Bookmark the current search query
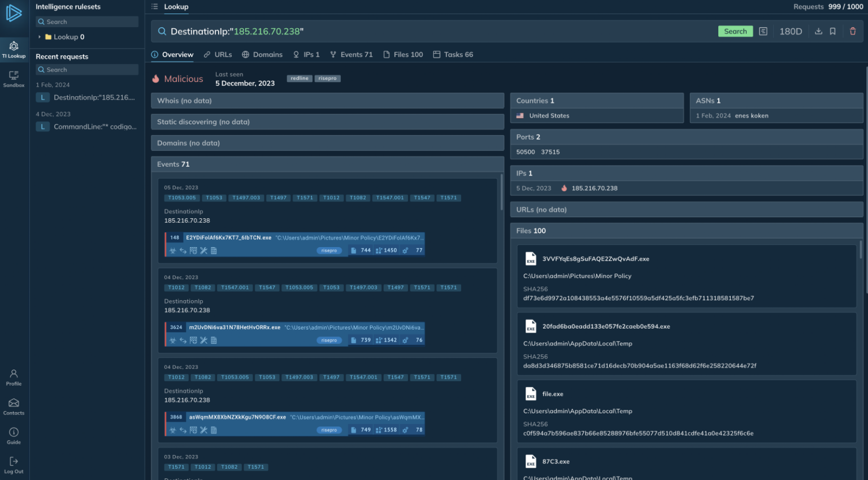The width and height of the screenshot is (868, 480). (x=832, y=32)
